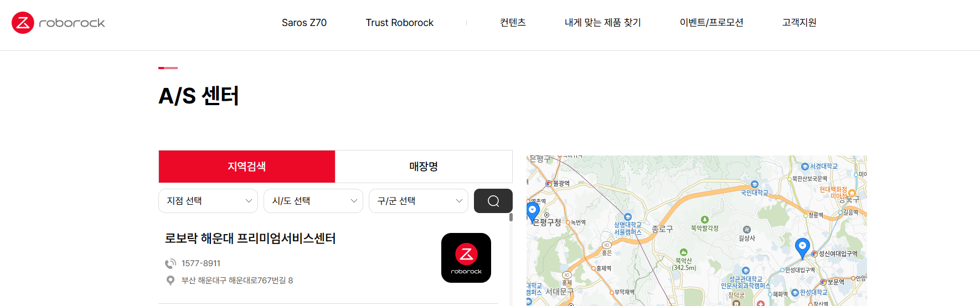Open the 내게 맞는 제품 찾기 menu
Image resolution: width=980 pixels, height=306 pixels.
coord(603,23)
